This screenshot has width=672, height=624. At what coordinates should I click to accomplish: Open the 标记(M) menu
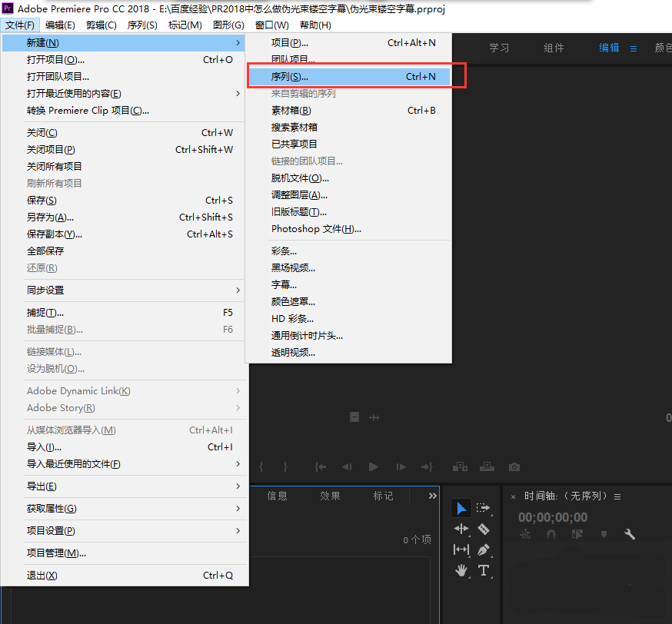pos(185,25)
